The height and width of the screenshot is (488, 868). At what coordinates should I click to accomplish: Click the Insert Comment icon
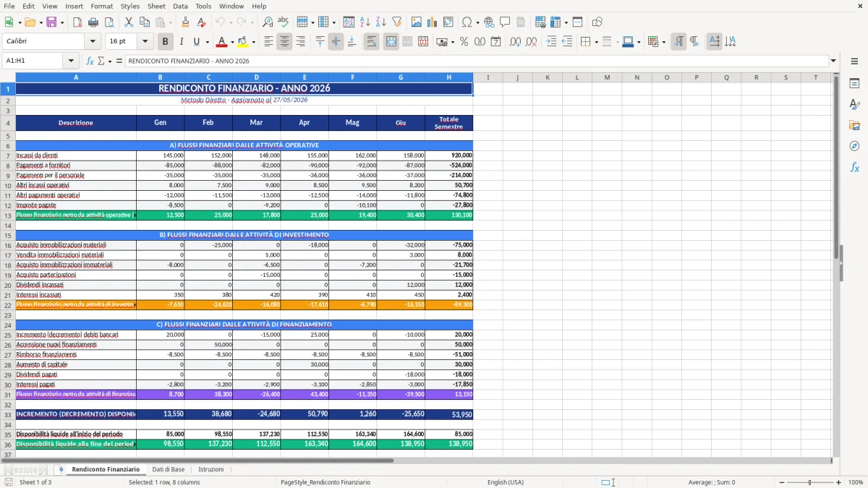pos(505,22)
